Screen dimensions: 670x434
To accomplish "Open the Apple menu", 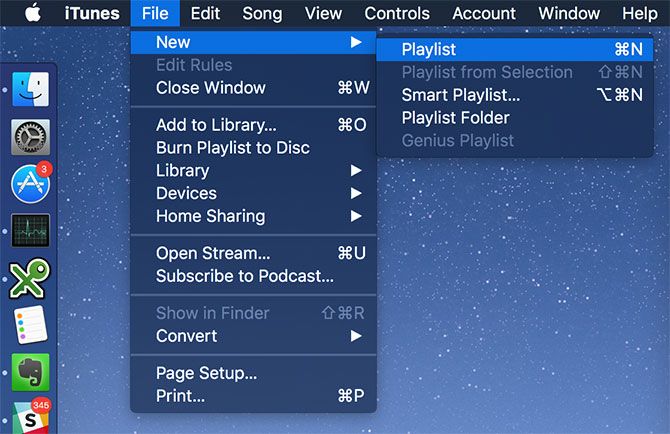I will 32,14.
